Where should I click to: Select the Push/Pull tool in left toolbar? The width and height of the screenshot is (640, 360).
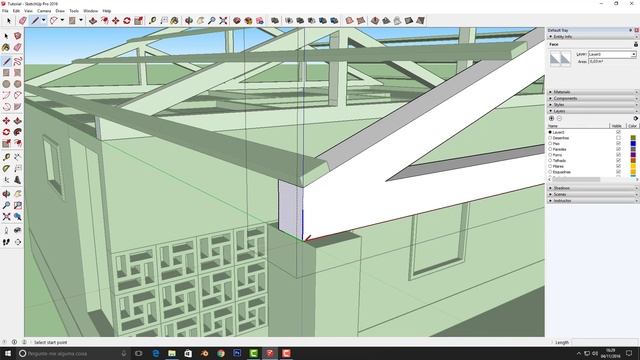click(18, 121)
